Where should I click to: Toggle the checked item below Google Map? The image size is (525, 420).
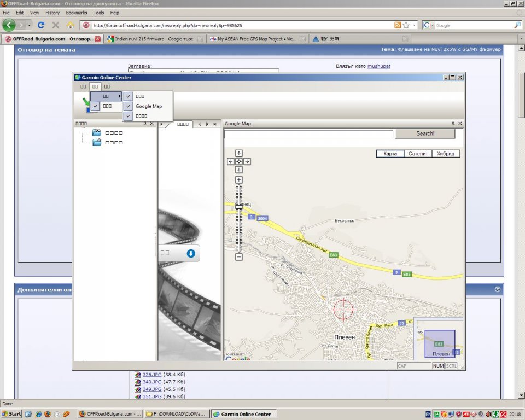tap(129, 116)
